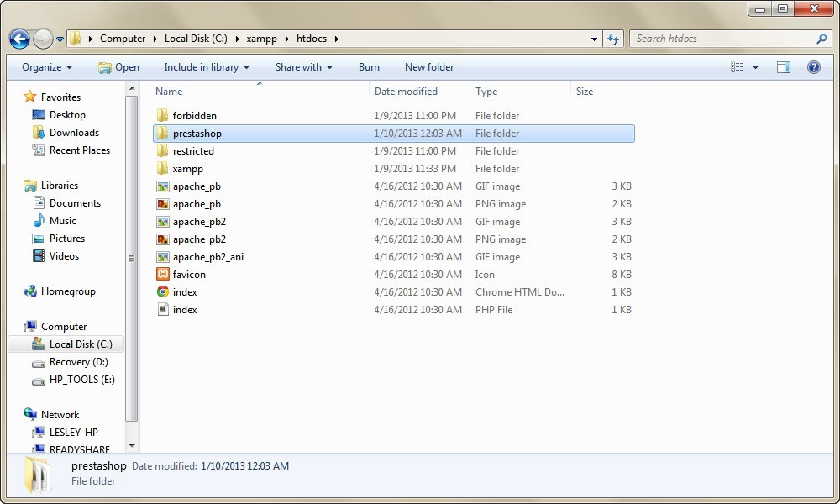Viewport: 840px width, 504px height.
Task: Click Local Disk (C:) in the breadcrumb
Action: point(196,39)
